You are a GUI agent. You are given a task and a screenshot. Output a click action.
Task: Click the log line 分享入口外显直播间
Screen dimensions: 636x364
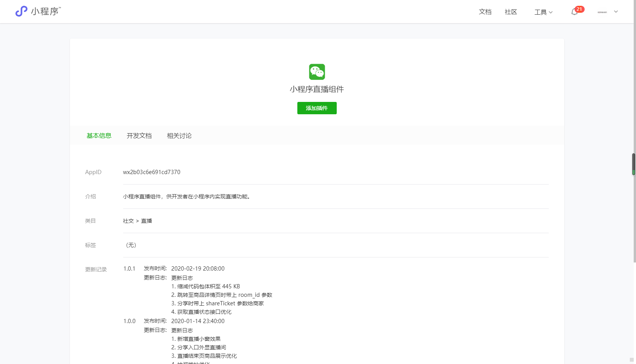point(198,347)
